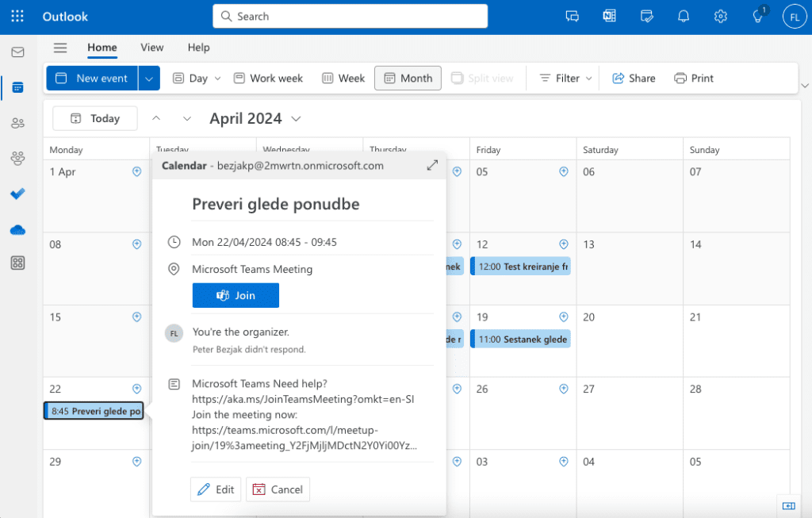The image size is (812, 518).
Task: Open Settings gear in top bar
Action: point(720,17)
